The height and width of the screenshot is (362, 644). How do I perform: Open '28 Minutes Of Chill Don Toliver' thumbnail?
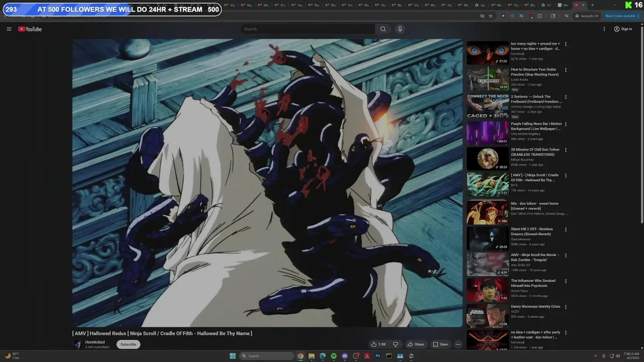[x=488, y=158]
